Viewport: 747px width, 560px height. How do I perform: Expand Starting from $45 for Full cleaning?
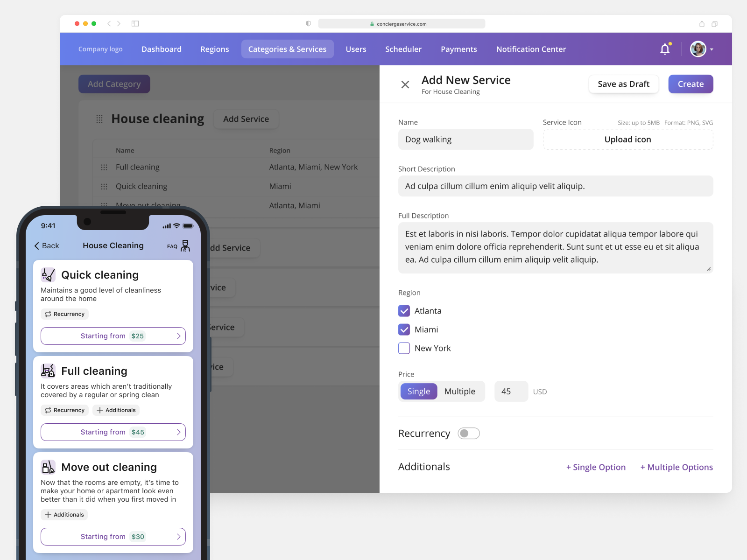113,432
